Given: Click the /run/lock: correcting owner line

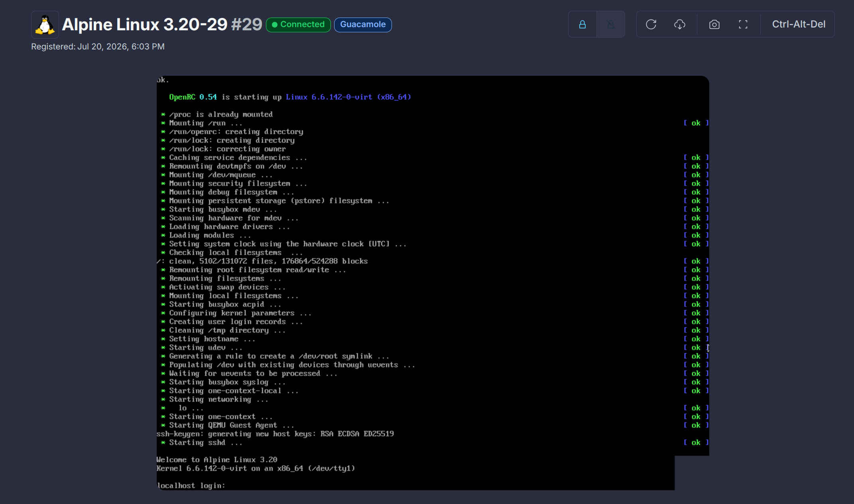Looking at the screenshot, I should pyautogui.click(x=223, y=149).
